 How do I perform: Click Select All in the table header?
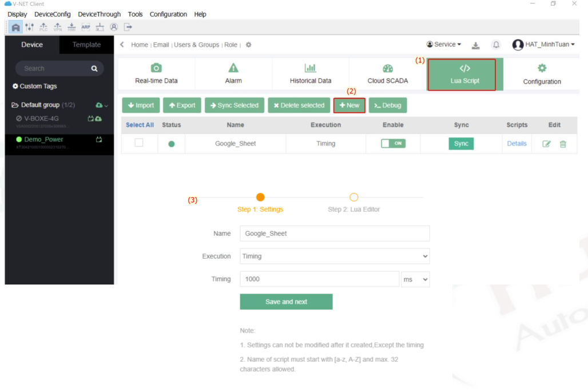point(140,125)
